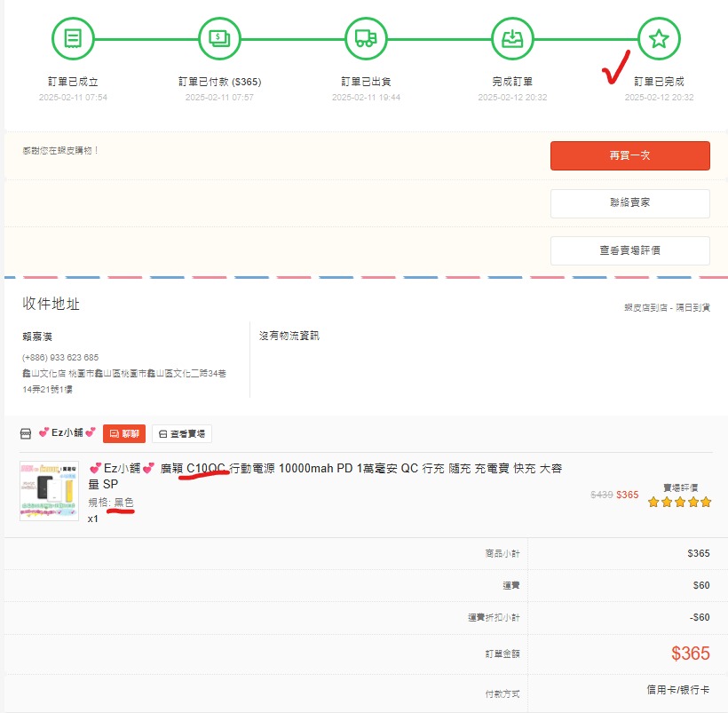The width and height of the screenshot is (728, 713).
Task: Contact seller via 聯絡賣家 button
Action: click(x=629, y=202)
